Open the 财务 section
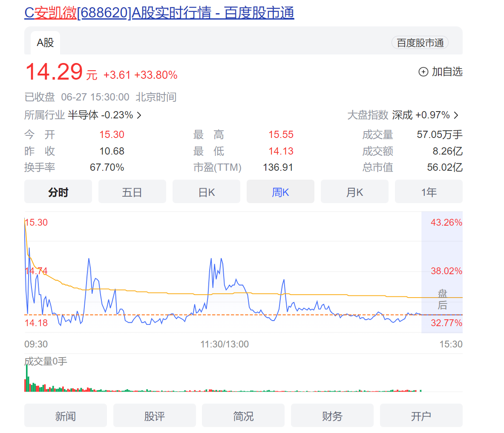The height and width of the screenshot is (433, 504). pos(332,416)
